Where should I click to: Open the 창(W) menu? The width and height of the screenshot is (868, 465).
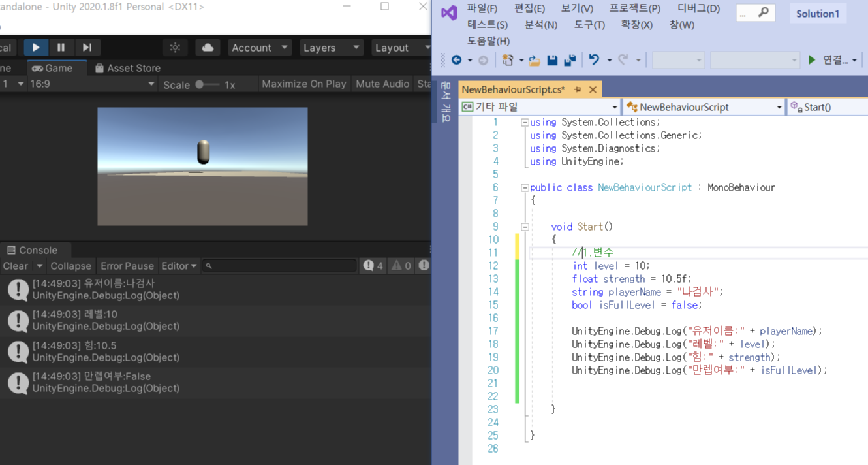681,25
